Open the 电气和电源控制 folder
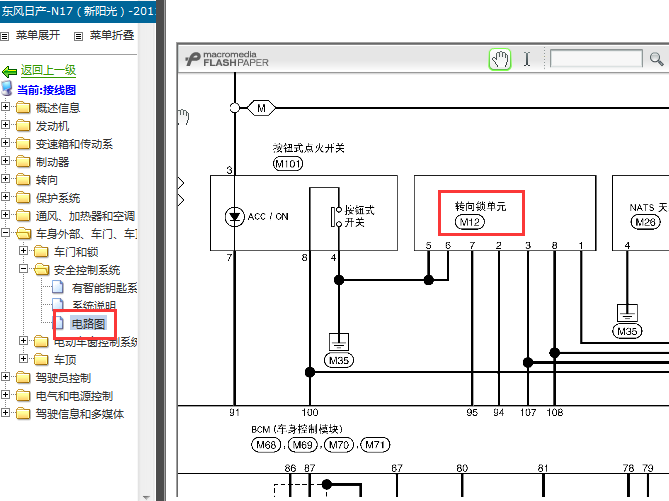The width and height of the screenshot is (669, 501). click(74, 396)
